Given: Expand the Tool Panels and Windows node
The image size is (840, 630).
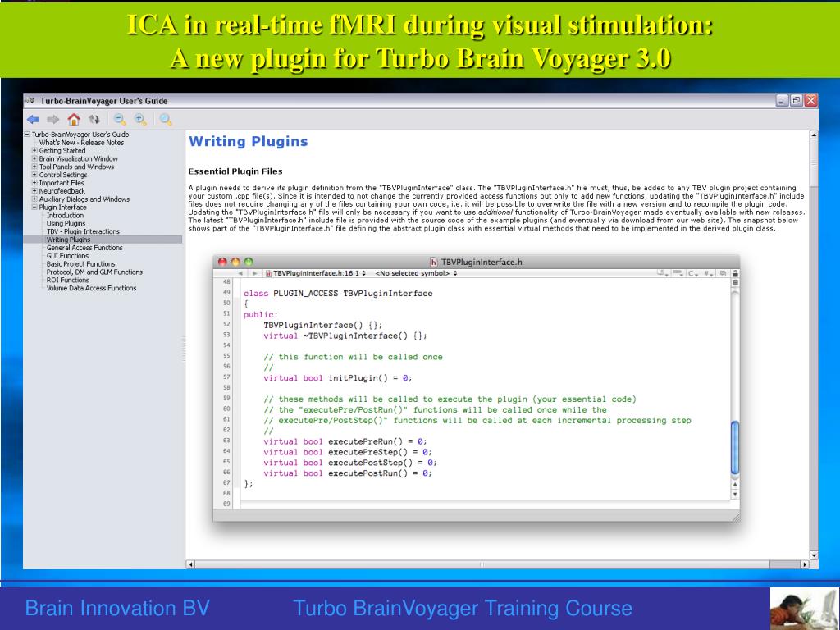Looking at the screenshot, I should [34, 167].
